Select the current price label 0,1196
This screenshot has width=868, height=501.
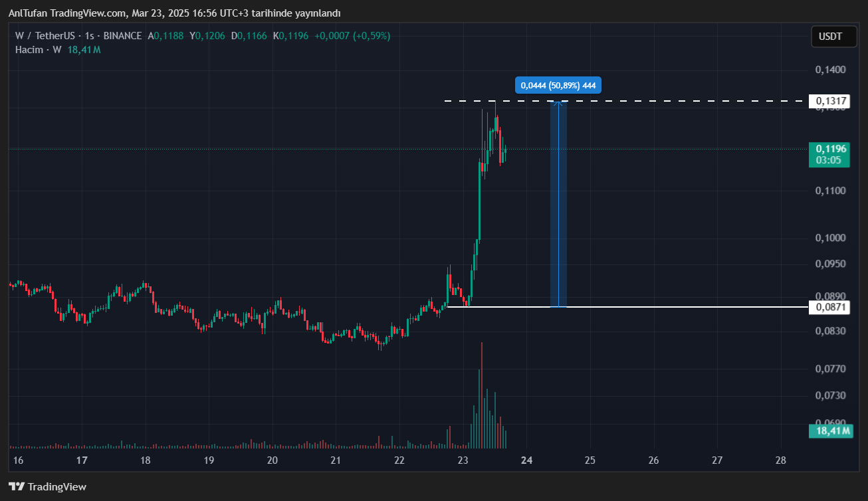(831, 149)
